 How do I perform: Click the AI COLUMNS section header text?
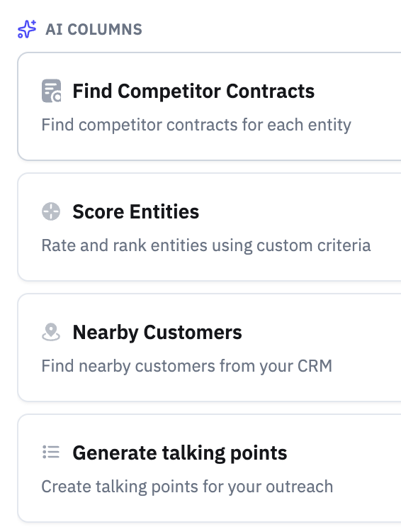tap(94, 29)
